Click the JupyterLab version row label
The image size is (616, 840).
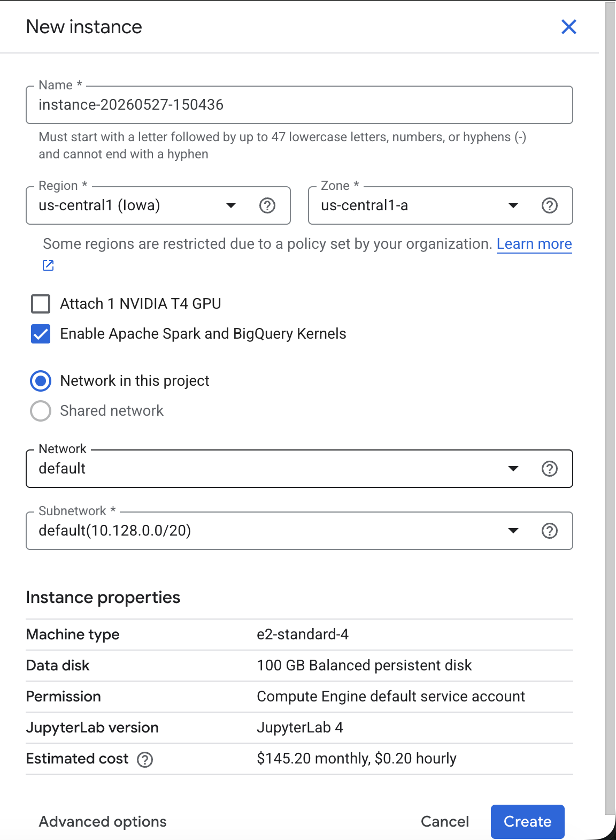(93, 728)
